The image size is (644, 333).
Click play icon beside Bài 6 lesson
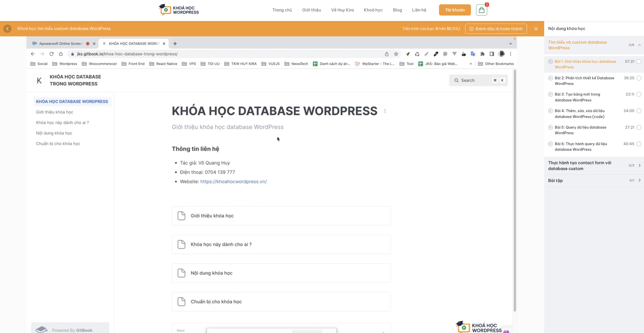click(x=551, y=144)
